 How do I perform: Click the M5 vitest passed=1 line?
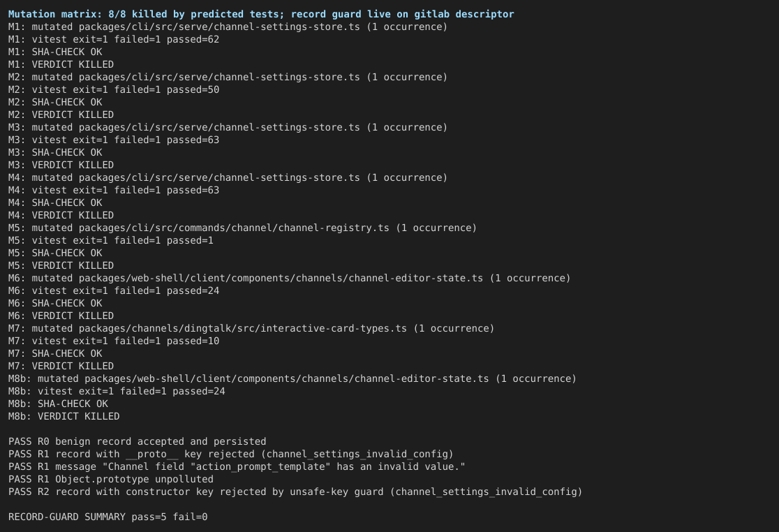[x=111, y=240]
